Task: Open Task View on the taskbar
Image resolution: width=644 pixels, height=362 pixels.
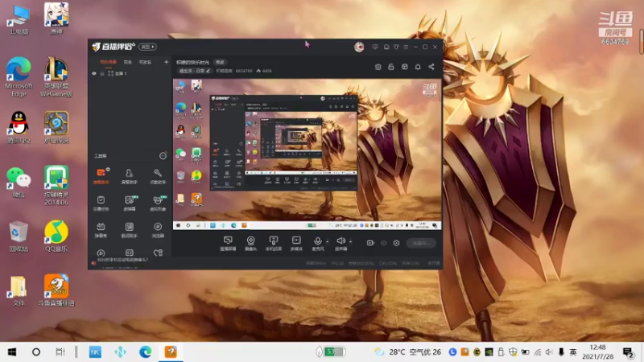Action: click(x=60, y=352)
